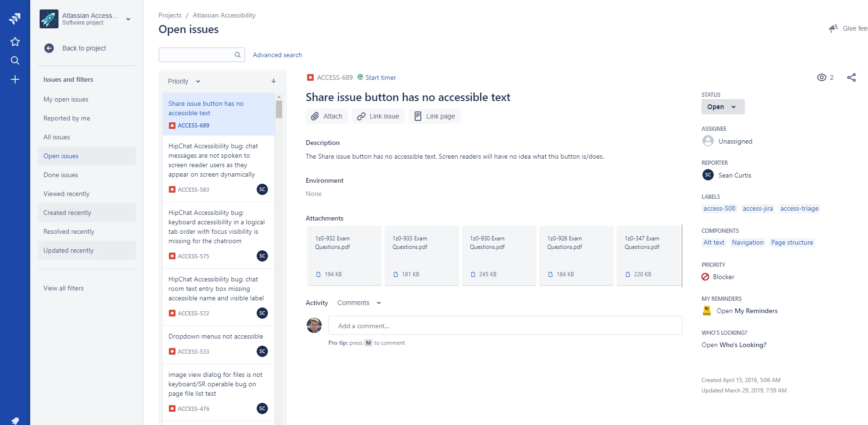Open the 1z0-932 Exam Questions.pdf attachment
Screen dimensions: 868x425
tap(344, 255)
